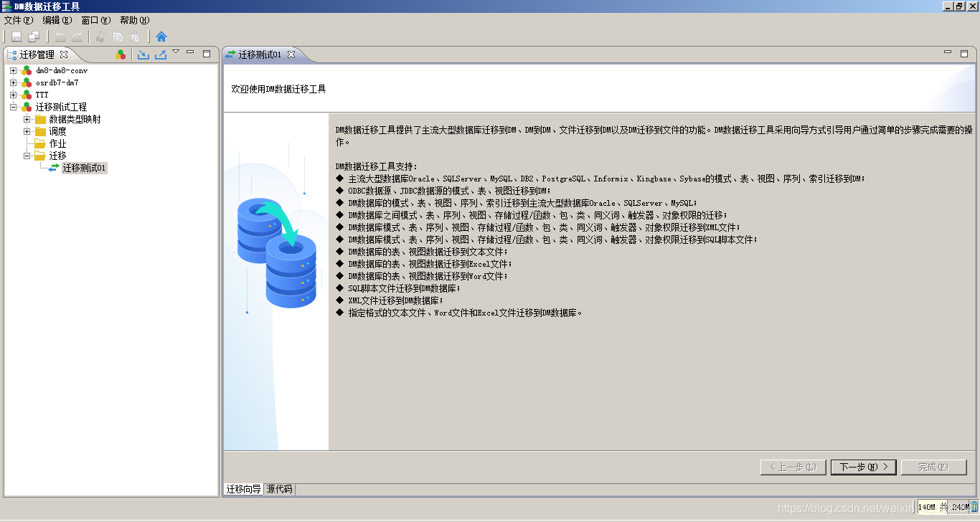The image size is (980, 522).
Task: Open the 编辑(E) menu
Action: [x=57, y=20]
